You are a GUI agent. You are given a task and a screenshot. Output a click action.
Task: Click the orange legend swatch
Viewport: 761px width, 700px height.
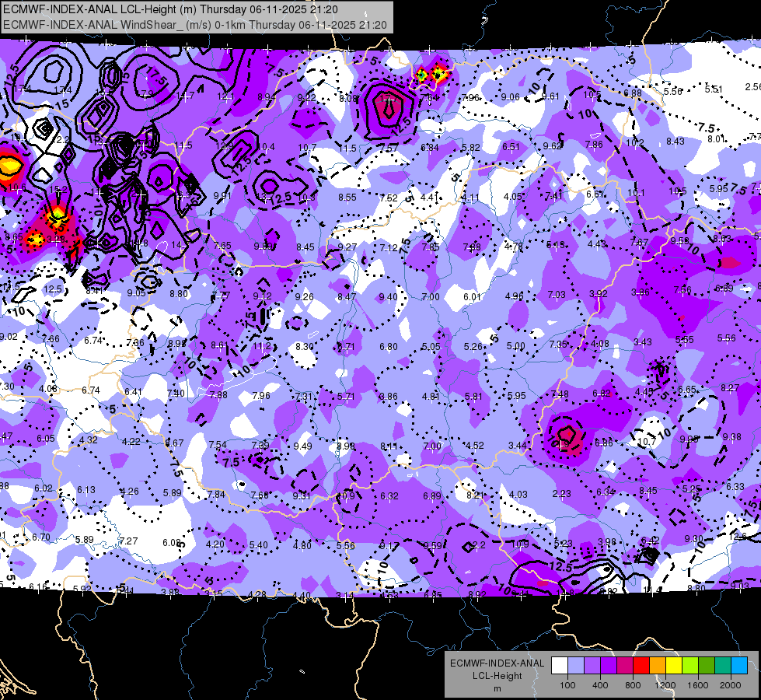tap(658, 666)
